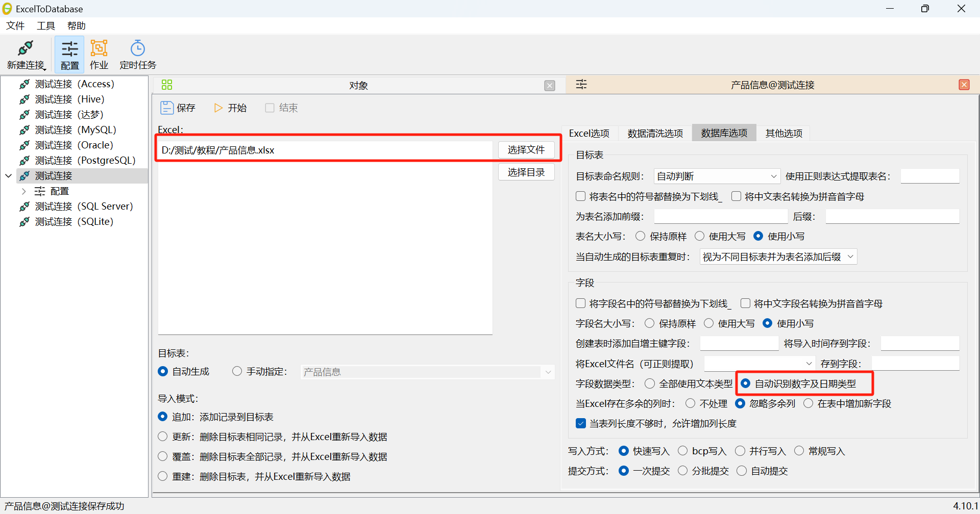
Task: Click the 配置 tree node icon
Action: 40,191
